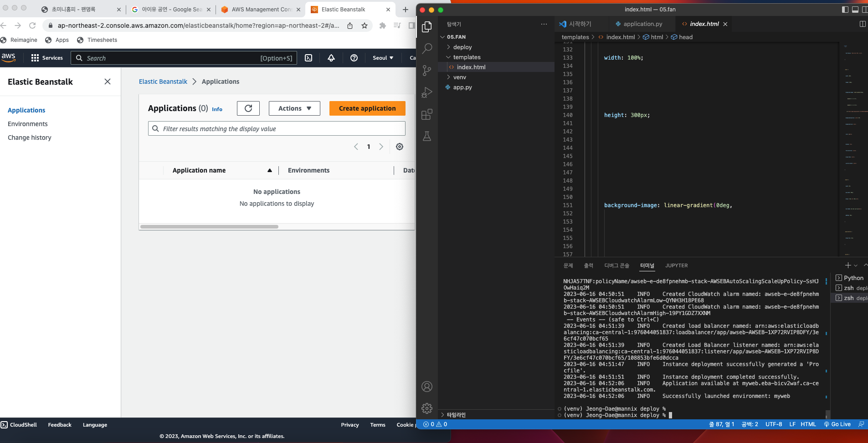Open new Chrome tab

click(406, 9)
